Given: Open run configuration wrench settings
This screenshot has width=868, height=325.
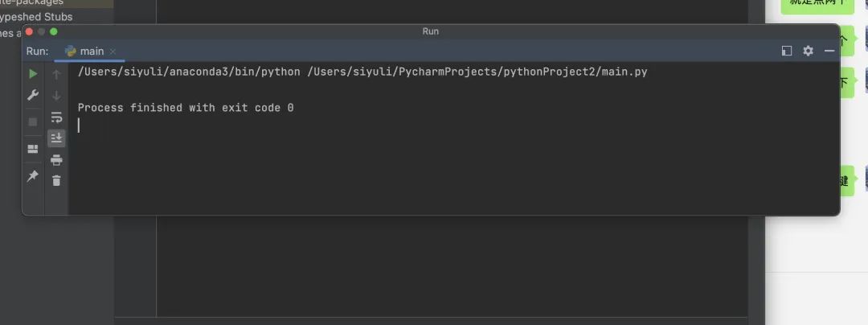Looking at the screenshot, I should (33, 95).
